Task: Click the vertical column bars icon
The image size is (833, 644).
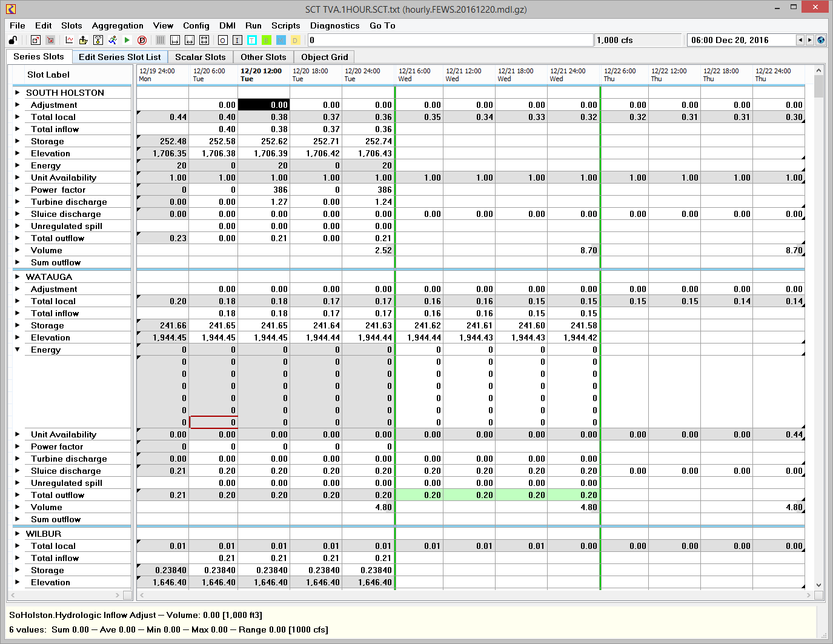Action: coord(161,40)
